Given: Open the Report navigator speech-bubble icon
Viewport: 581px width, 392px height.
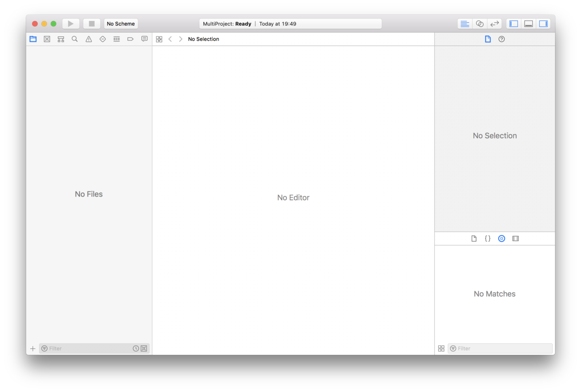Looking at the screenshot, I should pyautogui.click(x=145, y=39).
